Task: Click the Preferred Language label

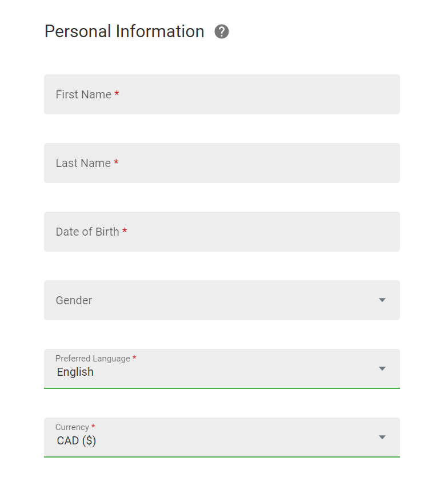Action: 93,359
